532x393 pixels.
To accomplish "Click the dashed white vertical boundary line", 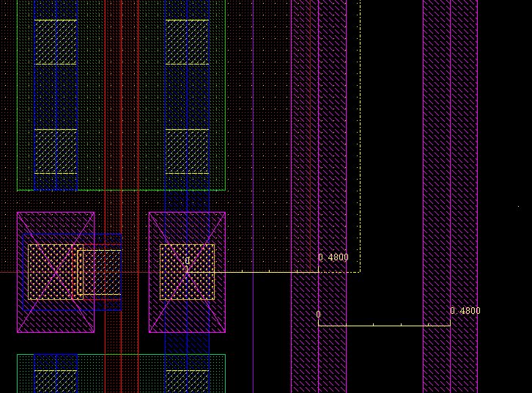I will 360,147.
